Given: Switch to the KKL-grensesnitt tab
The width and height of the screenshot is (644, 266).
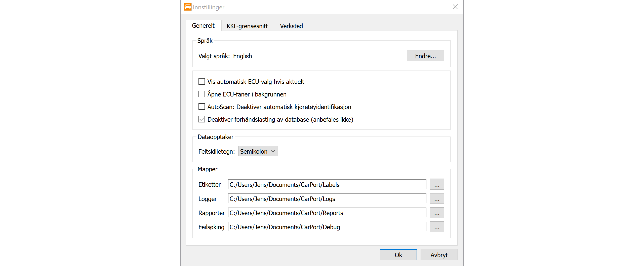Looking at the screenshot, I should pyautogui.click(x=247, y=26).
